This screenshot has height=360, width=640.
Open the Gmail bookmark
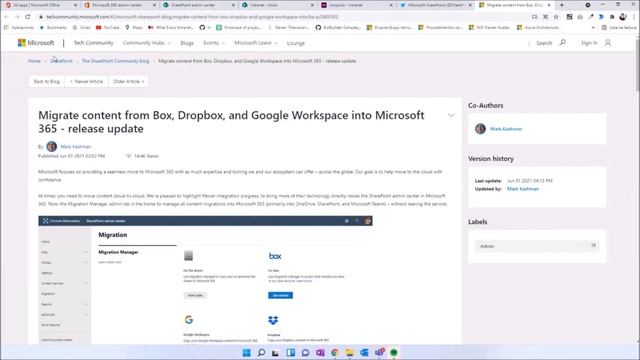81,27
